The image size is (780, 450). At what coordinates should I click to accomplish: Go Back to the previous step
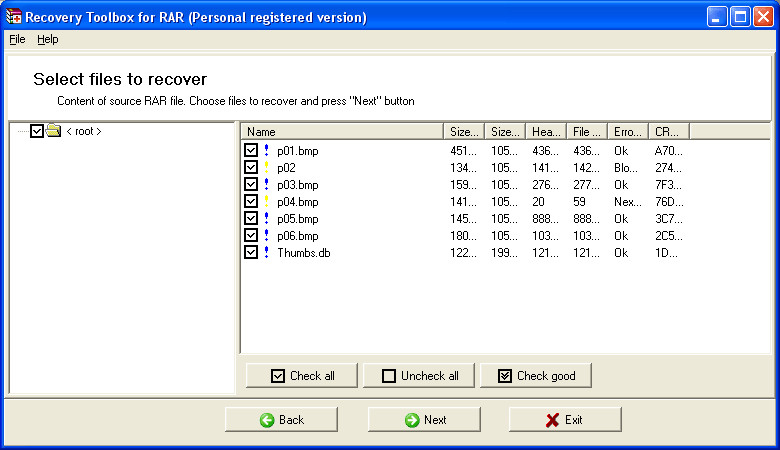pyautogui.click(x=281, y=420)
